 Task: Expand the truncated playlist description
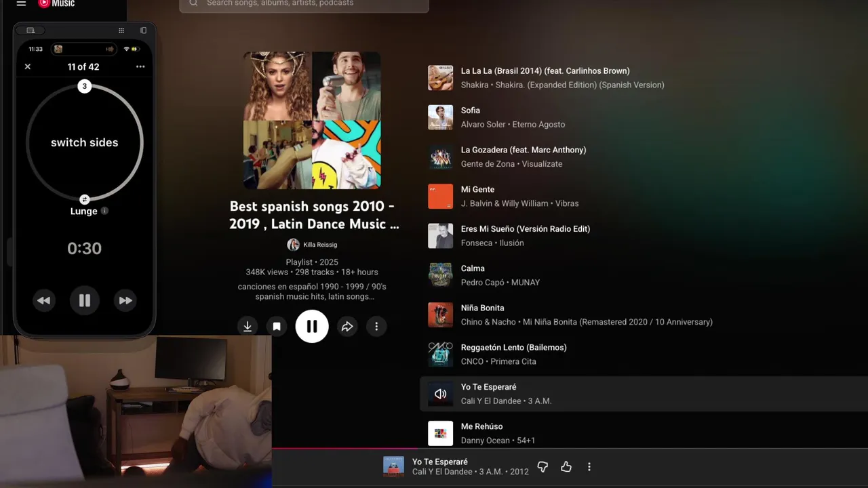(312, 291)
